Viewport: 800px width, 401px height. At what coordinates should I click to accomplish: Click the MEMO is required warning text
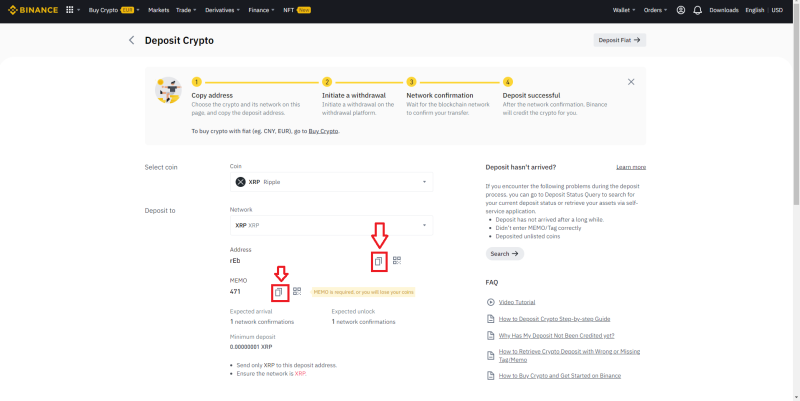click(363, 292)
